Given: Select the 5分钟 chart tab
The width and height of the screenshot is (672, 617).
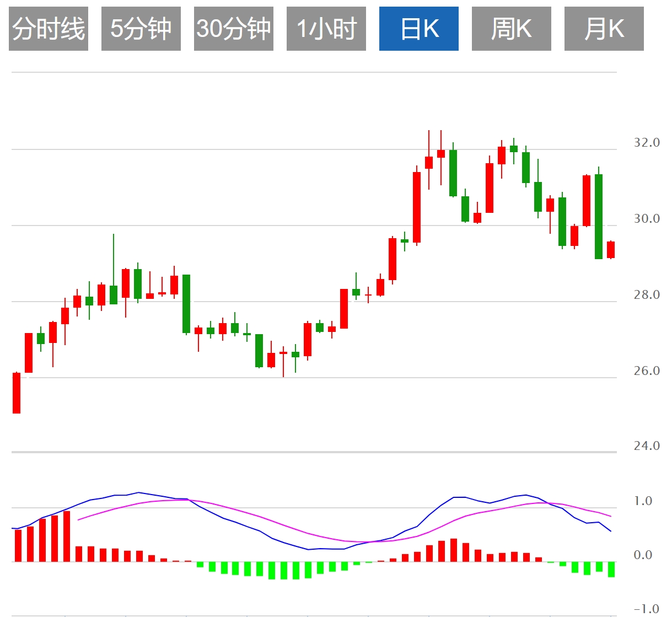Looking at the screenshot, I should [141, 29].
